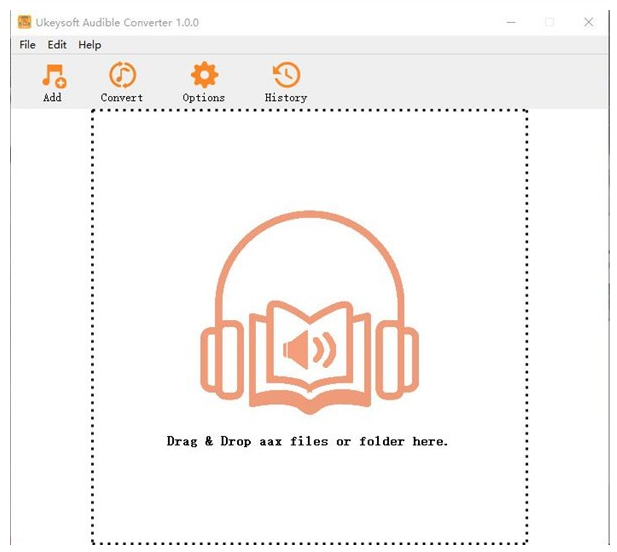
Task: Select the 'Options' text label in toolbar
Action: coord(204,98)
